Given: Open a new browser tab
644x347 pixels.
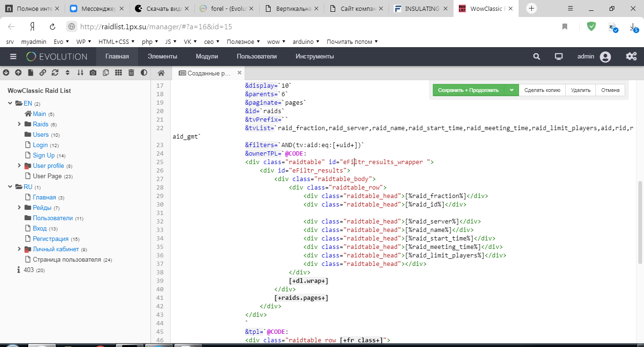Looking at the screenshot, I should (x=532, y=8).
